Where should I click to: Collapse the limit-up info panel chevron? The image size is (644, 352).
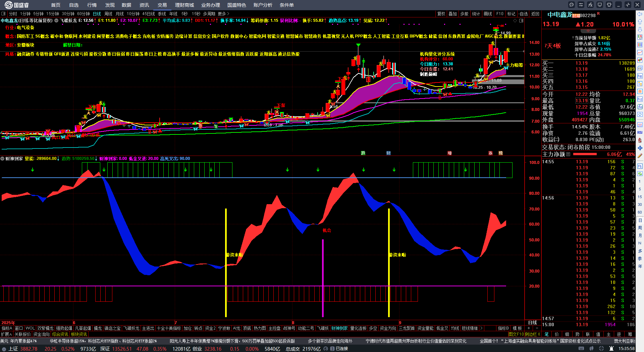(588, 31)
